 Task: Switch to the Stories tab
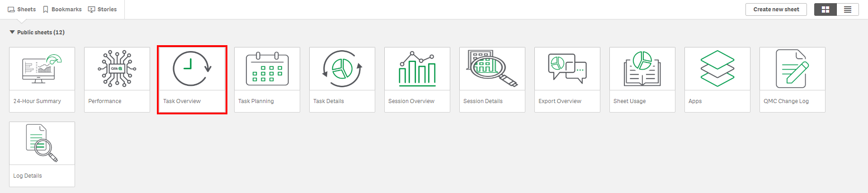tap(102, 9)
